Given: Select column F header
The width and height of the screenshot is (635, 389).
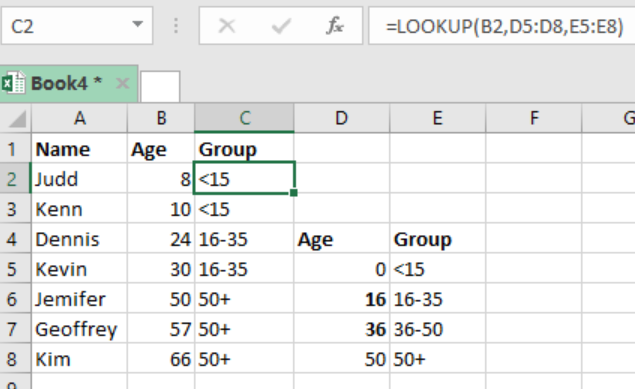Looking at the screenshot, I should click(x=534, y=118).
